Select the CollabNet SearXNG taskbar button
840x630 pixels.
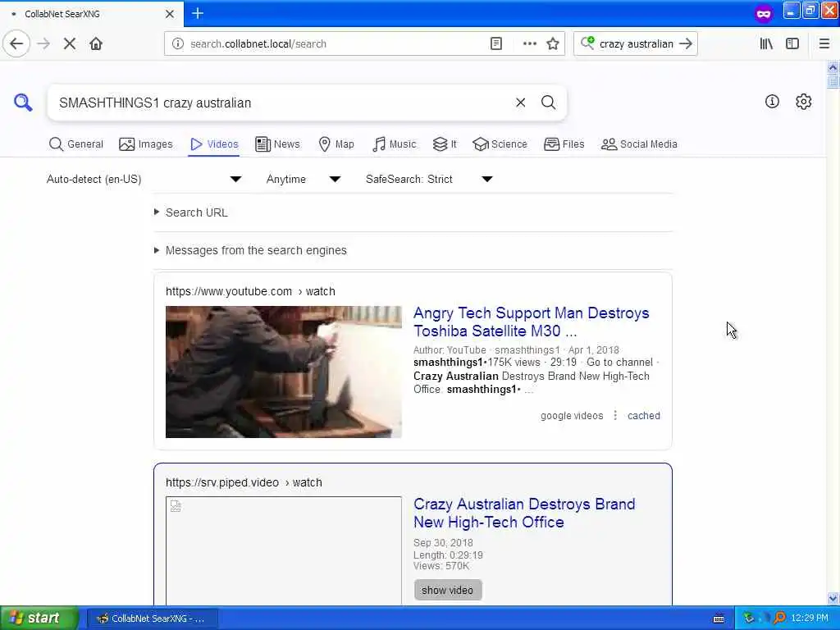tap(152, 619)
